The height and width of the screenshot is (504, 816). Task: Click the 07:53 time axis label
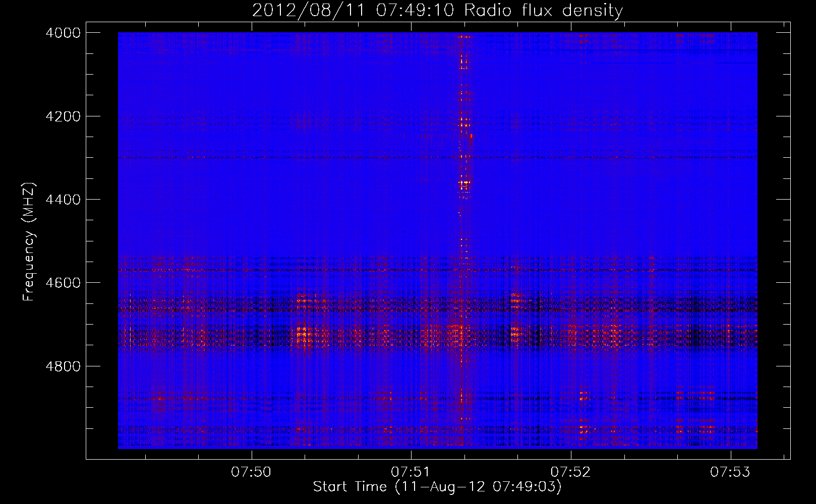click(730, 472)
